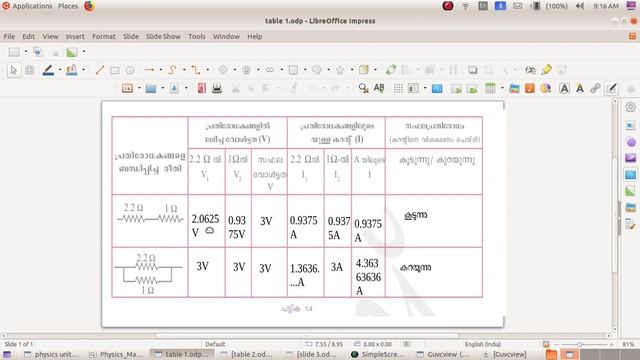Open the Insert Table dropdown arrow
The height and width of the screenshot is (360, 640).
[502, 88]
